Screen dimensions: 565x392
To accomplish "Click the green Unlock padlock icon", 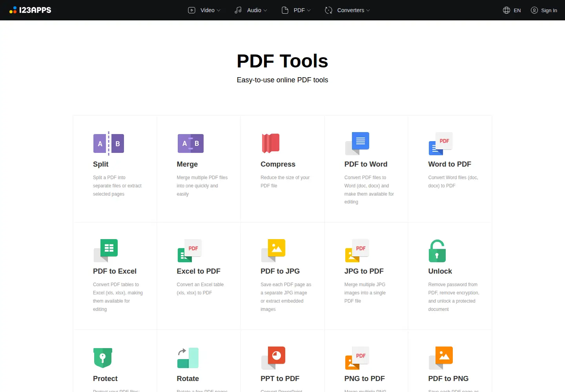I will (437, 251).
